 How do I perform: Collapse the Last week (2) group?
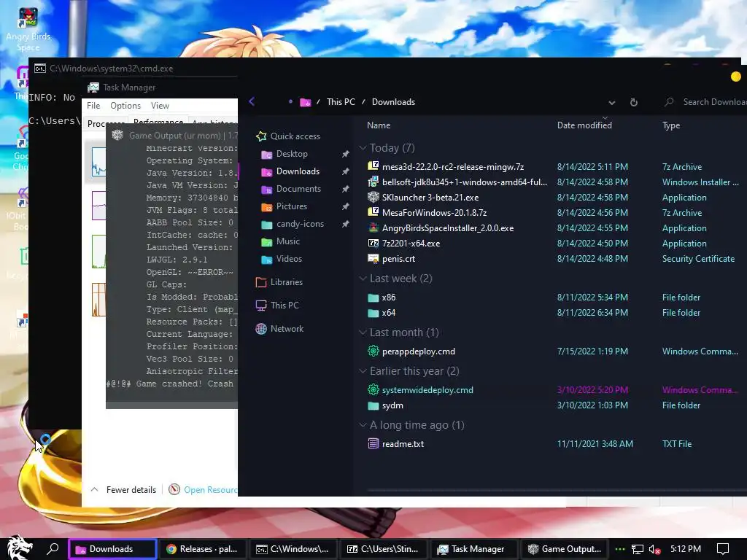tap(363, 279)
